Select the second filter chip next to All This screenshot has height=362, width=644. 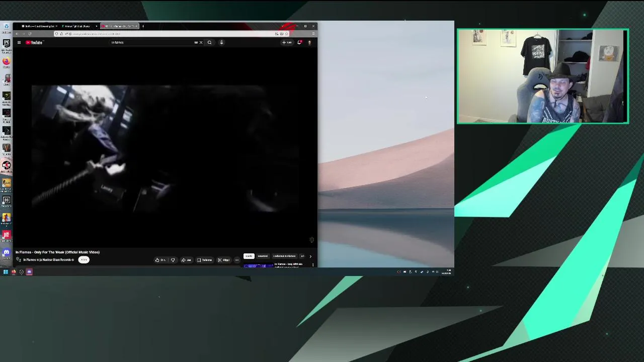pyautogui.click(x=263, y=256)
